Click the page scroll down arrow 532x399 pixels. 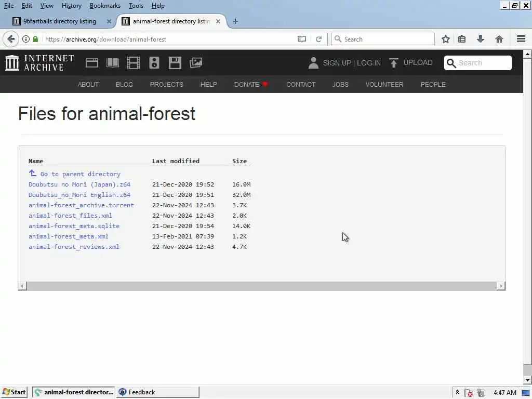coord(527,380)
